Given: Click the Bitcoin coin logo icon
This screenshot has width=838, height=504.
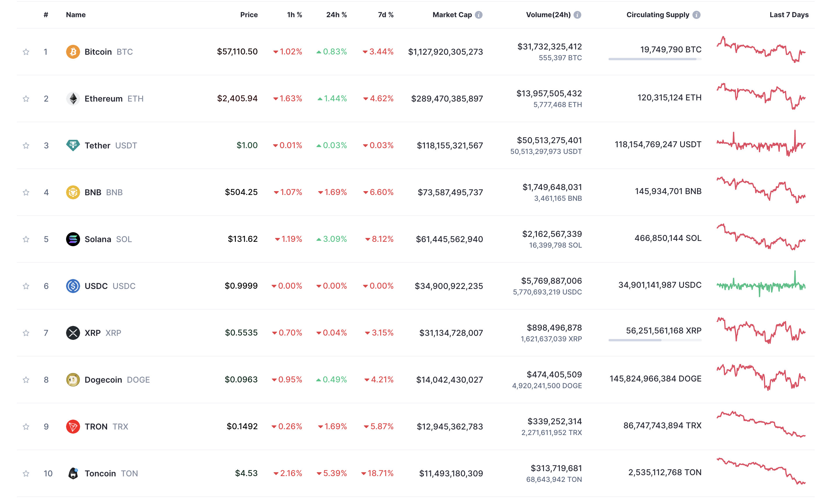Looking at the screenshot, I should pyautogui.click(x=73, y=52).
